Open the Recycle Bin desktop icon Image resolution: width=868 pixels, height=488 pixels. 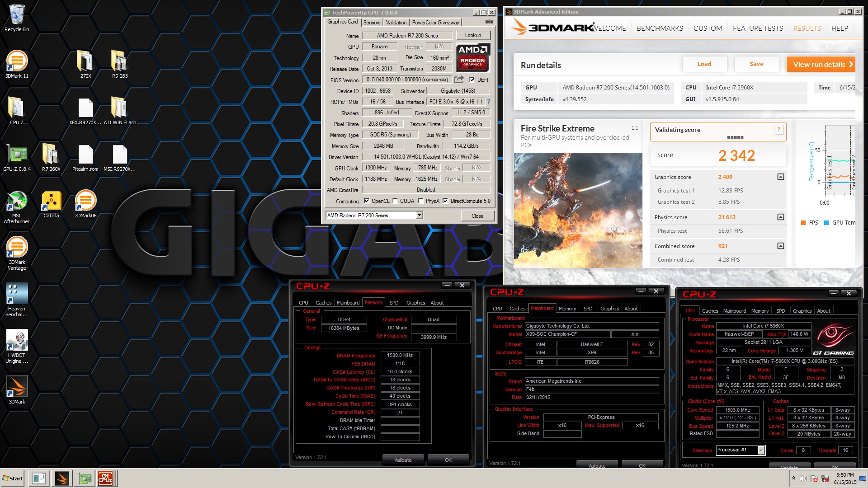17,18
